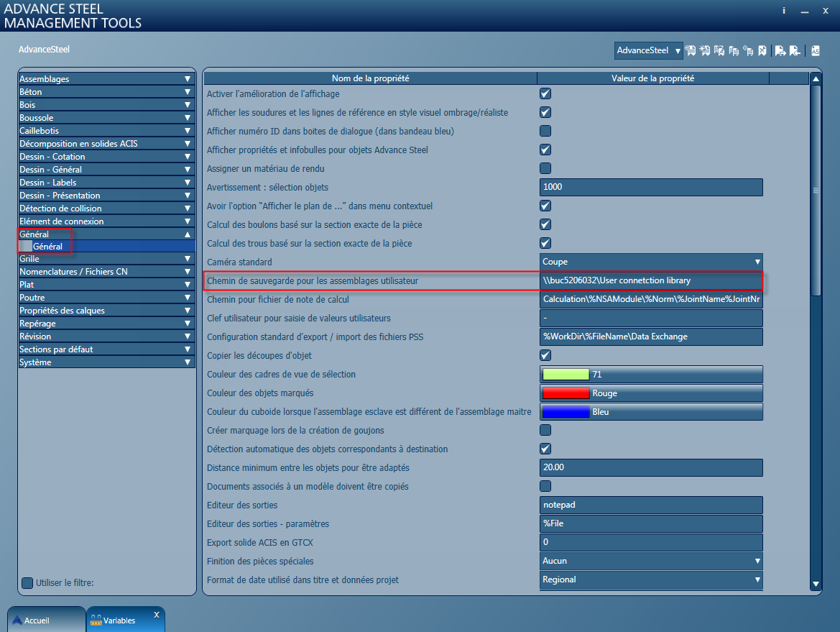Click the Avertissement sélection objets field 1000

click(651, 187)
